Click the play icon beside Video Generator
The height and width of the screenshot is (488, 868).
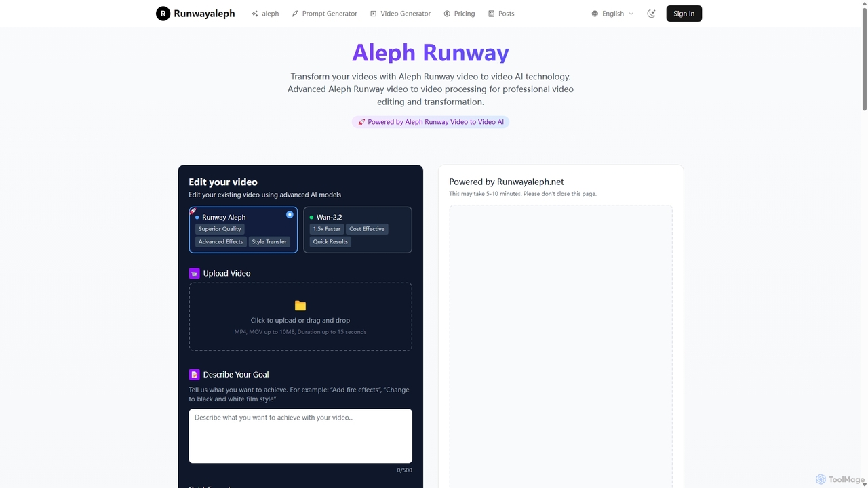tap(373, 14)
